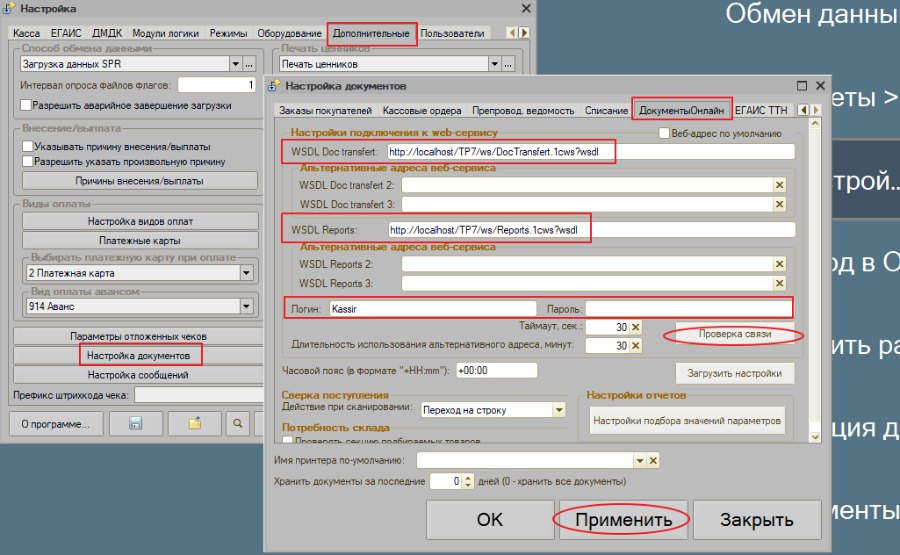The height and width of the screenshot is (555, 900).
Task: Click О программе button
Action: 56,424
